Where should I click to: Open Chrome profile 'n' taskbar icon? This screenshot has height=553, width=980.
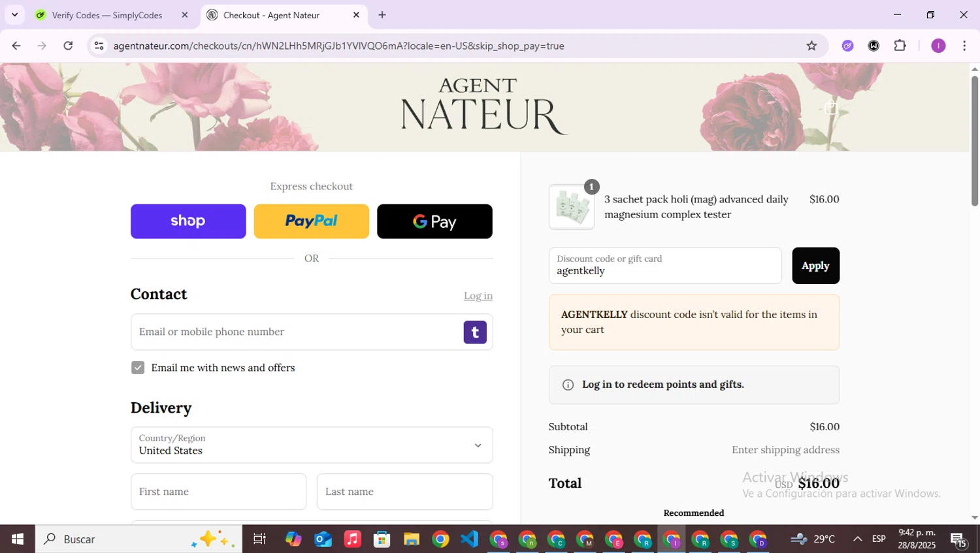pos(527,539)
